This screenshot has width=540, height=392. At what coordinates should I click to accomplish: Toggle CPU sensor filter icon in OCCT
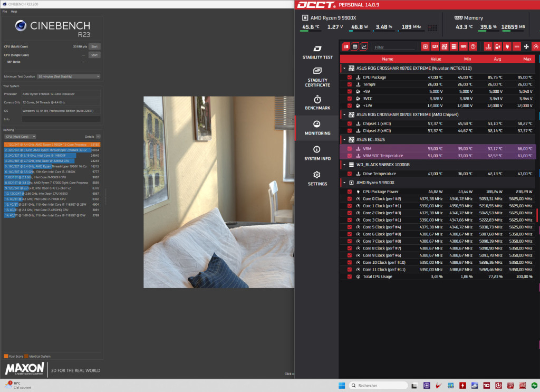click(426, 46)
